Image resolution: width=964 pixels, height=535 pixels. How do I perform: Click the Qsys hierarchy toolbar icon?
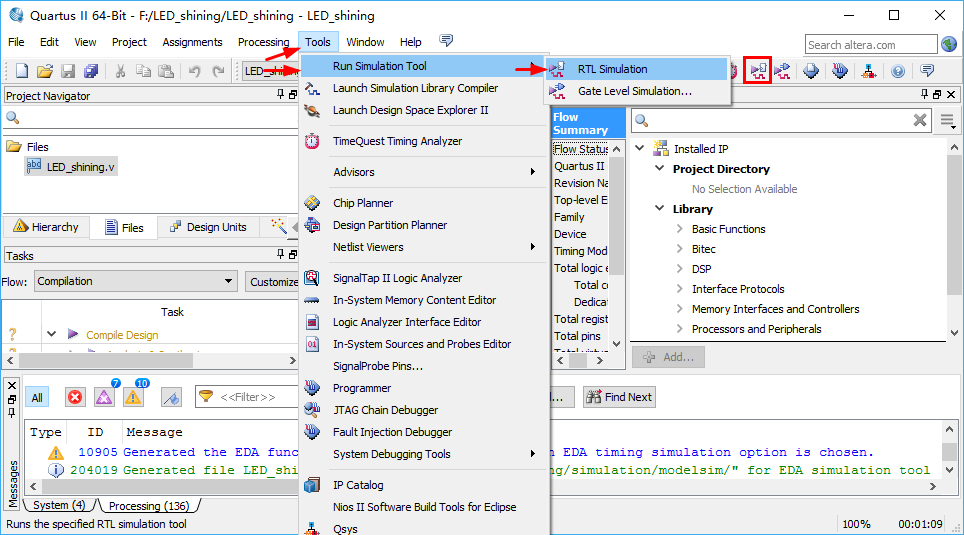(869, 71)
